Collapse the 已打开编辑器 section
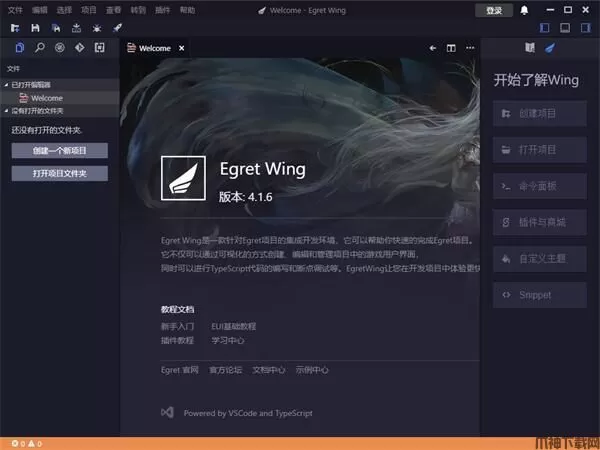Screen dimensions: 600x450 [x=60, y=85]
